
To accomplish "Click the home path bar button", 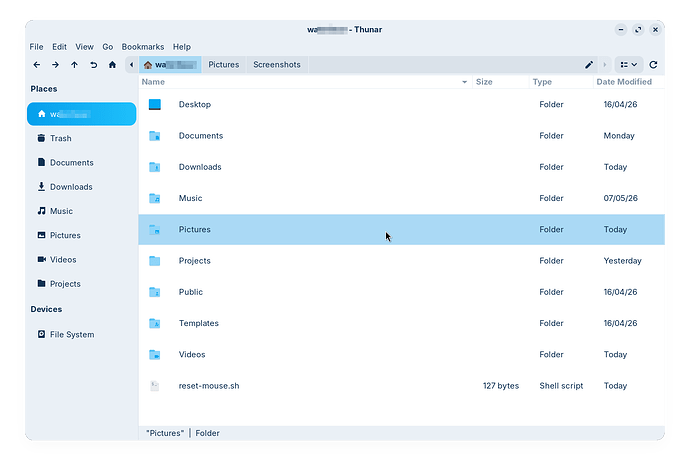I will pos(170,65).
